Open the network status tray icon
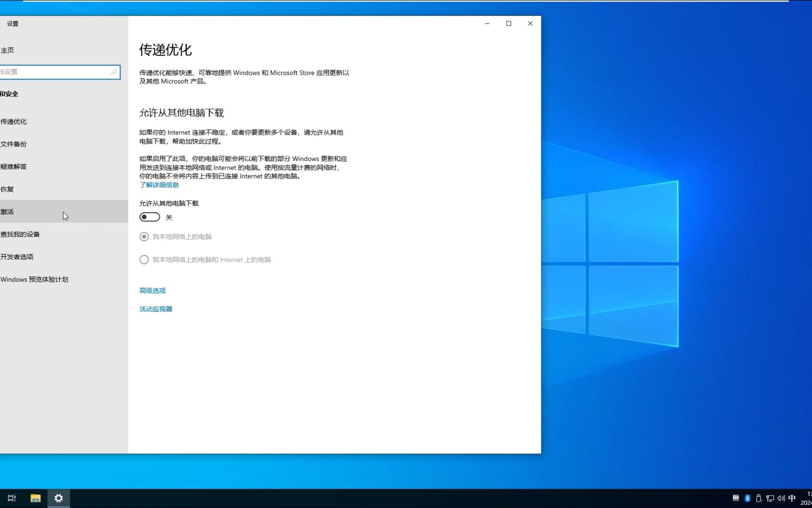 pos(770,498)
